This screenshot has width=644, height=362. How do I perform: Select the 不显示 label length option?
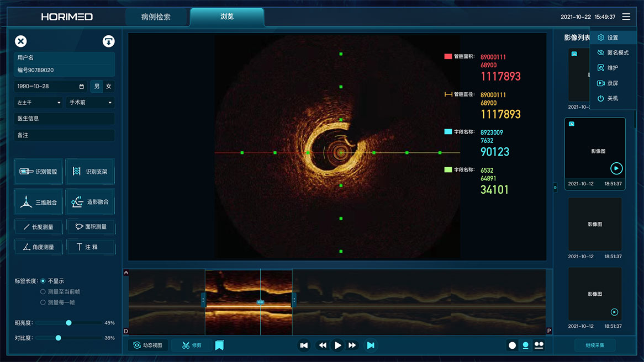(x=43, y=281)
